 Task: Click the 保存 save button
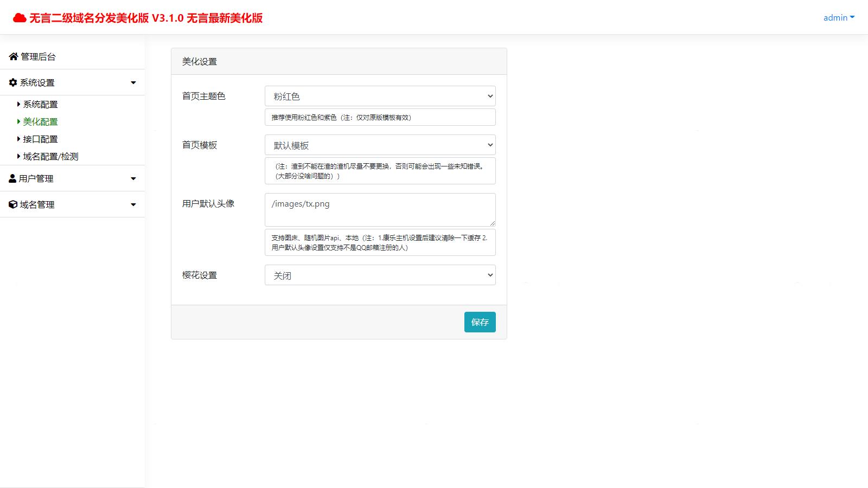pyautogui.click(x=480, y=322)
